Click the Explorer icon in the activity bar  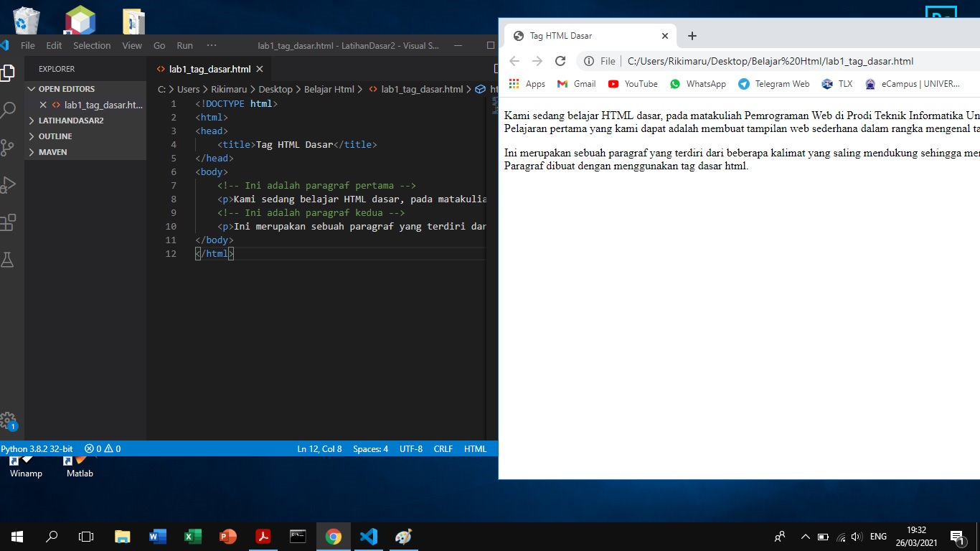click(8, 72)
